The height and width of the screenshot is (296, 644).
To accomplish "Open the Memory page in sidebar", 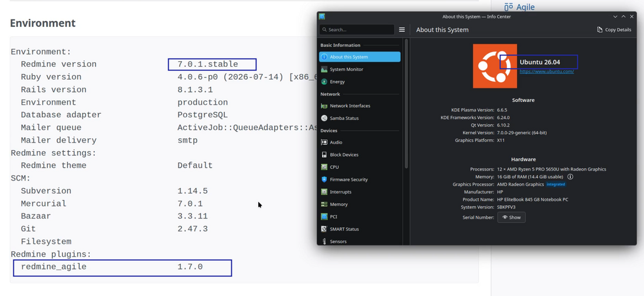I will [360, 205].
